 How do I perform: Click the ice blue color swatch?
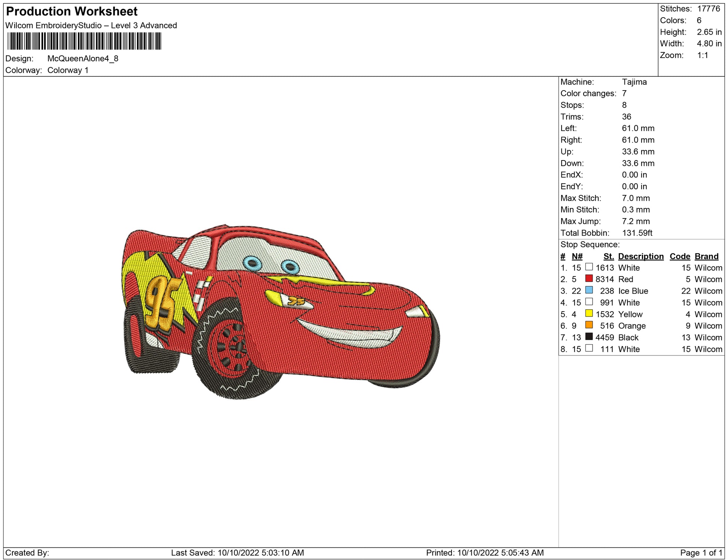(x=589, y=290)
